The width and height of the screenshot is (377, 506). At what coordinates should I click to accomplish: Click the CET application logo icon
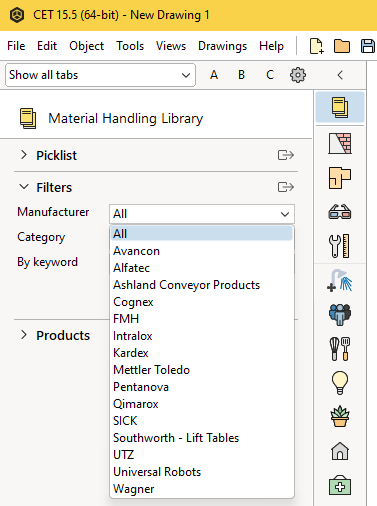point(17,15)
